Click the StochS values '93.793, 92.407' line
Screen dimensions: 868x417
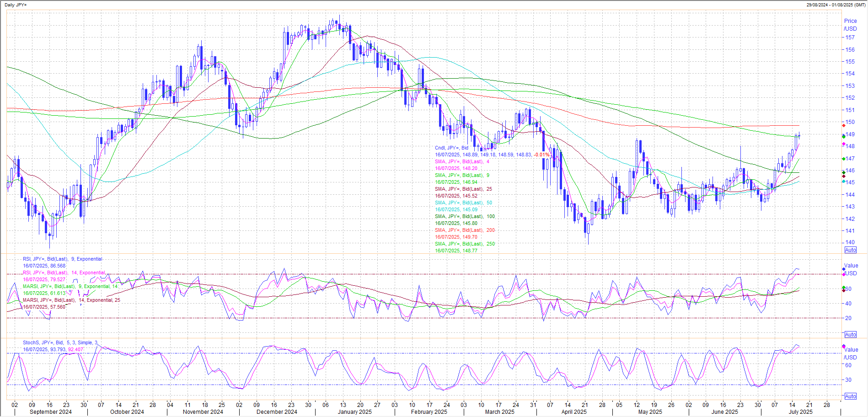(53, 350)
